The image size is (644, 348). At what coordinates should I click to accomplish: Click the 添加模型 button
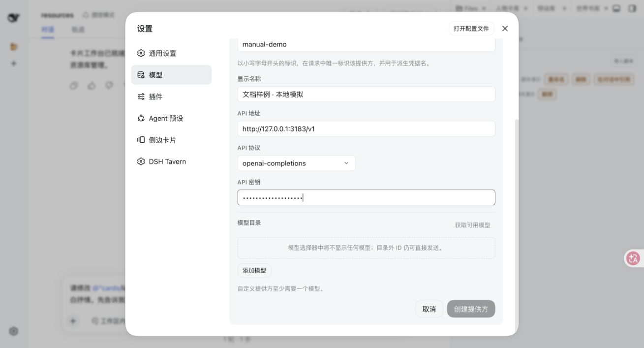pos(254,270)
